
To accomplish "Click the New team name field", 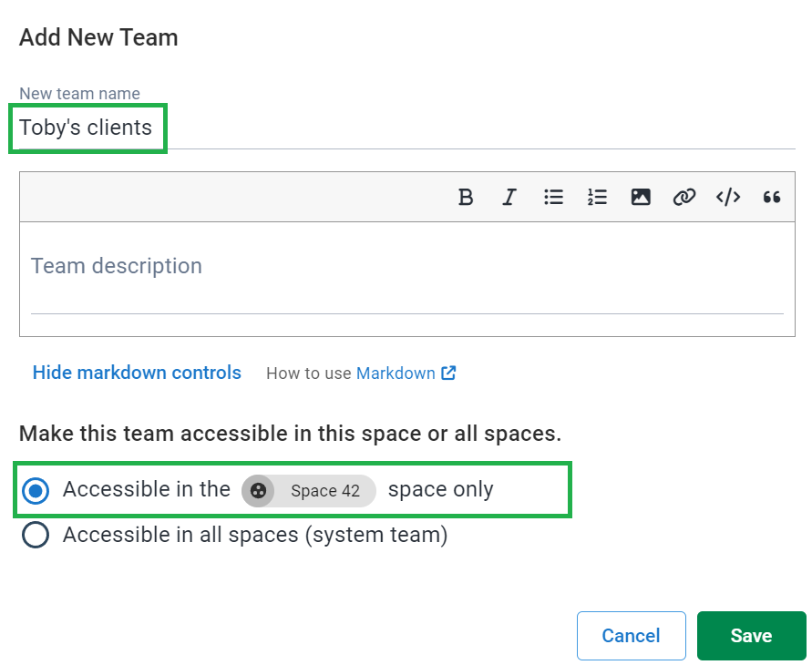I will pyautogui.click(x=407, y=128).
